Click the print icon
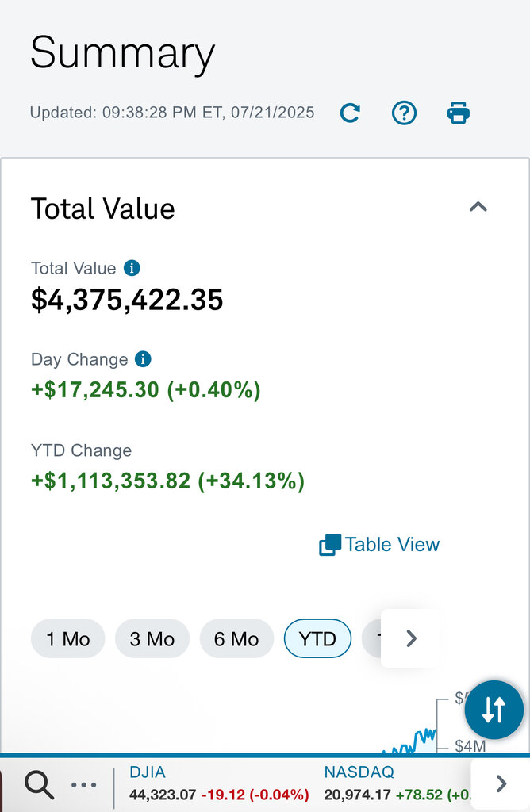530x812 pixels. (459, 113)
